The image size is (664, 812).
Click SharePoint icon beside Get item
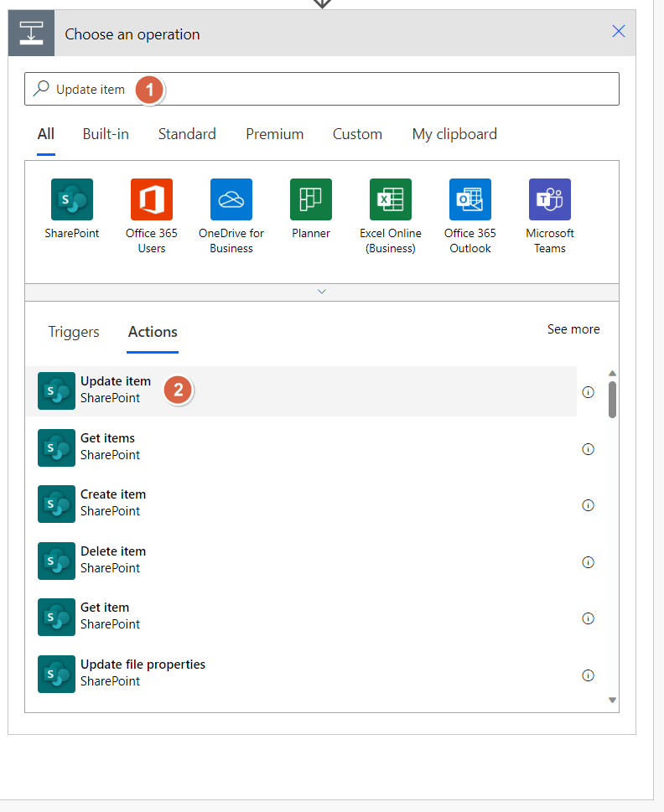tap(56, 618)
